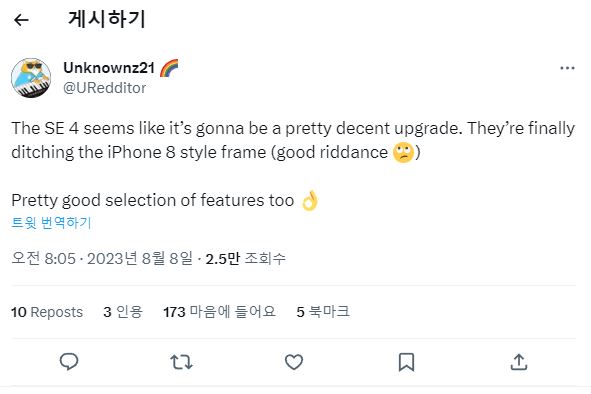
Task: Open the @URedditor handle link
Action: click(x=104, y=88)
